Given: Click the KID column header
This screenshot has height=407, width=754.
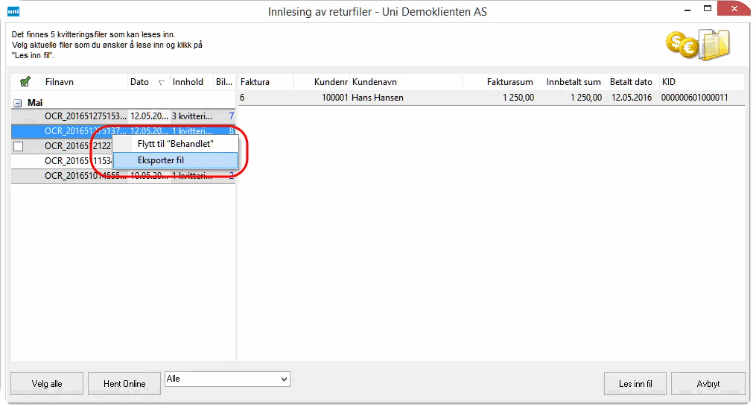Looking at the screenshot, I should pos(671,82).
